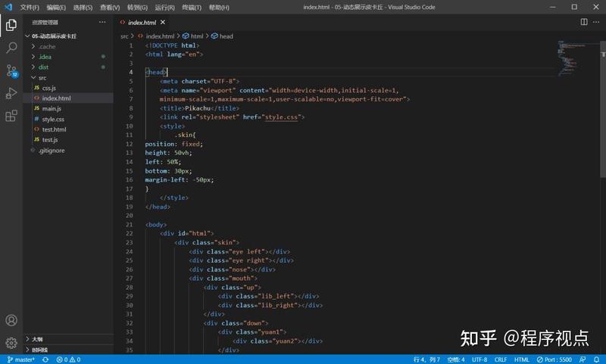Follow the style.css link in code
The width and height of the screenshot is (606, 364).
click(x=281, y=117)
